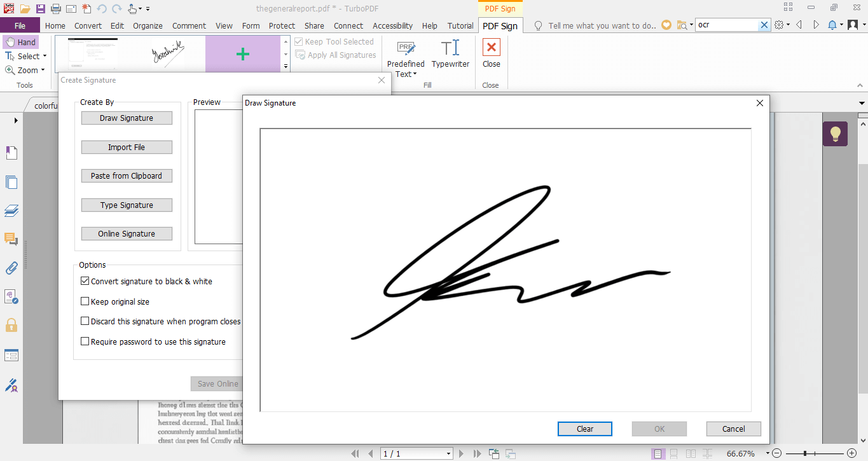The image size is (868, 461).
Task: Select the Save icon in quick access toolbar
Action: click(40, 8)
